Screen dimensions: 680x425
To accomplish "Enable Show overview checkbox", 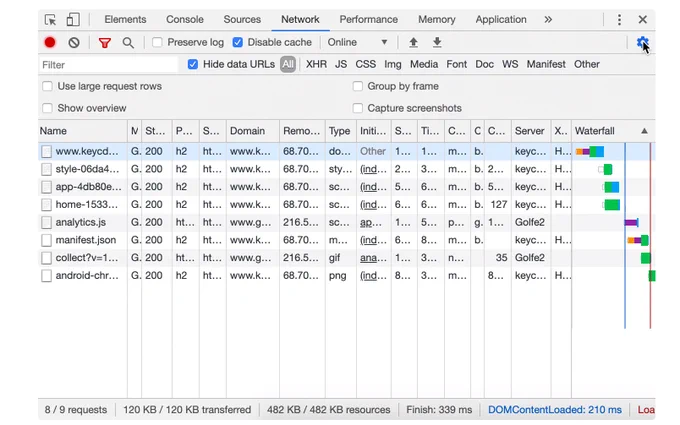I will pos(47,108).
